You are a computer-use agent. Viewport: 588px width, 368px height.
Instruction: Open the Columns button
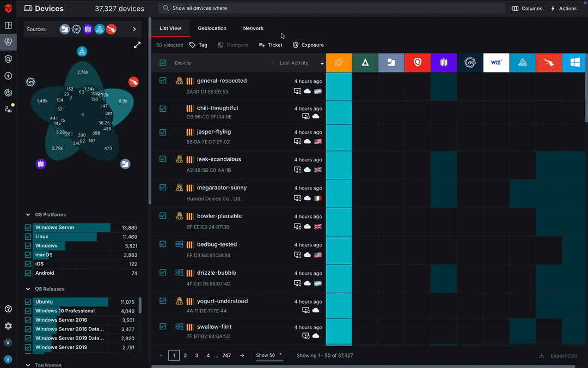click(x=527, y=9)
